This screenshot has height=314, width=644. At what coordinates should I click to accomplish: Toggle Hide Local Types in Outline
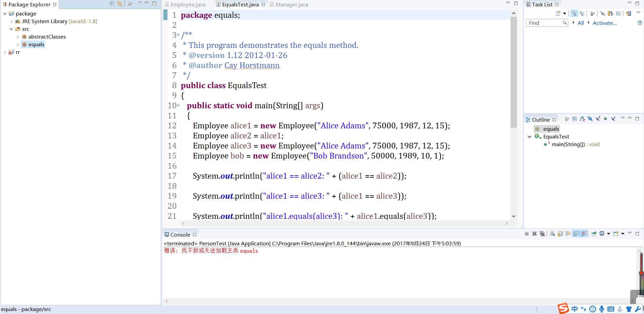click(x=613, y=119)
